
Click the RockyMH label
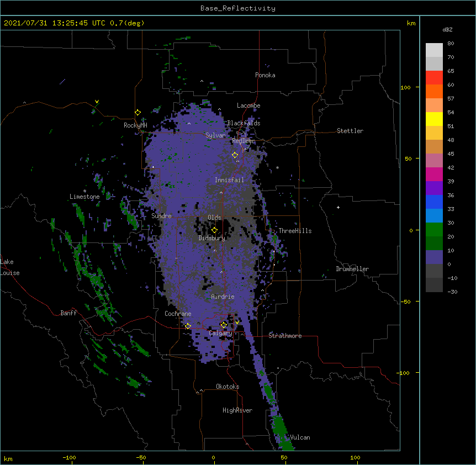[135, 125]
